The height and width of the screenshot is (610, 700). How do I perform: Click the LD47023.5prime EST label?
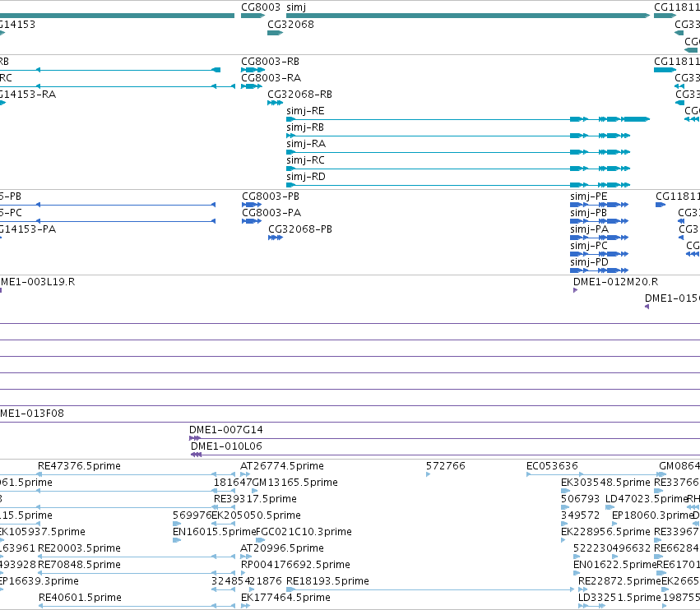[647, 499]
